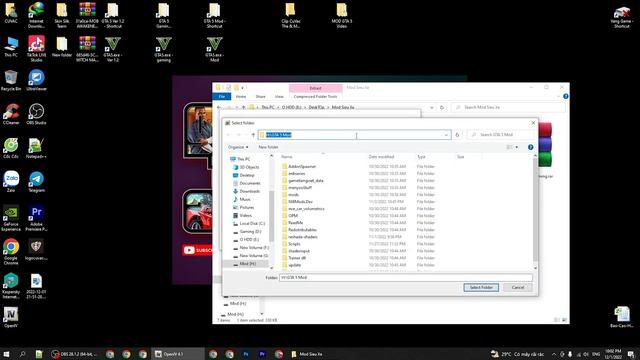Open the GTA5.exe - gaming desktop shortcut
The height and width of the screenshot is (360, 640).
[x=163, y=49]
